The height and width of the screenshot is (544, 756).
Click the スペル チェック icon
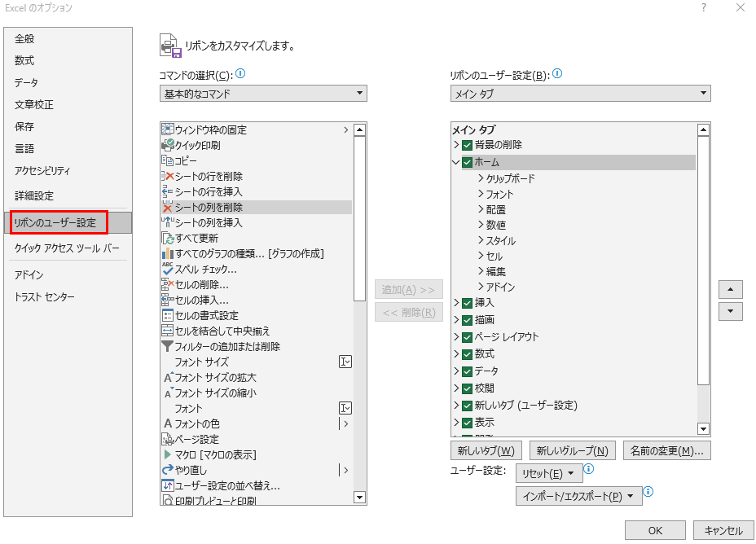click(x=169, y=269)
